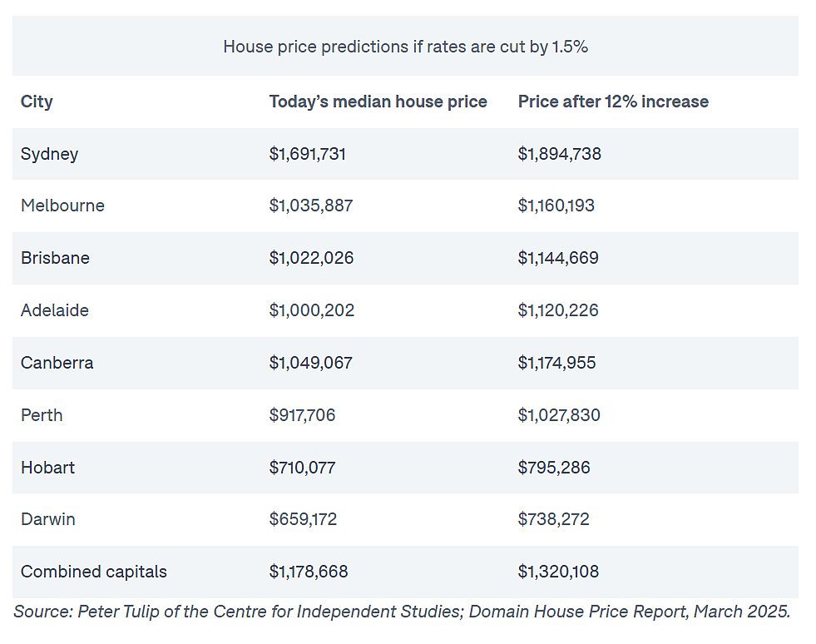
Task: Click Sydney's median price $1,691,731
Action: point(307,154)
